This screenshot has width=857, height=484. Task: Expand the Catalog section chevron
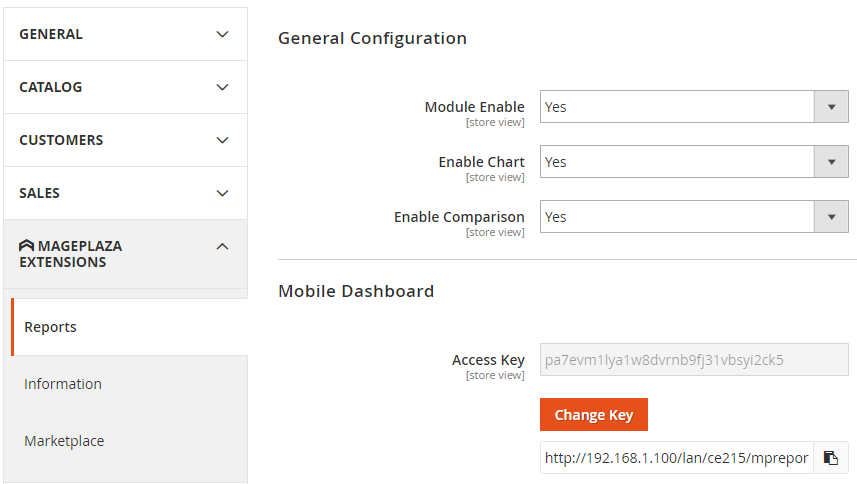pos(222,87)
